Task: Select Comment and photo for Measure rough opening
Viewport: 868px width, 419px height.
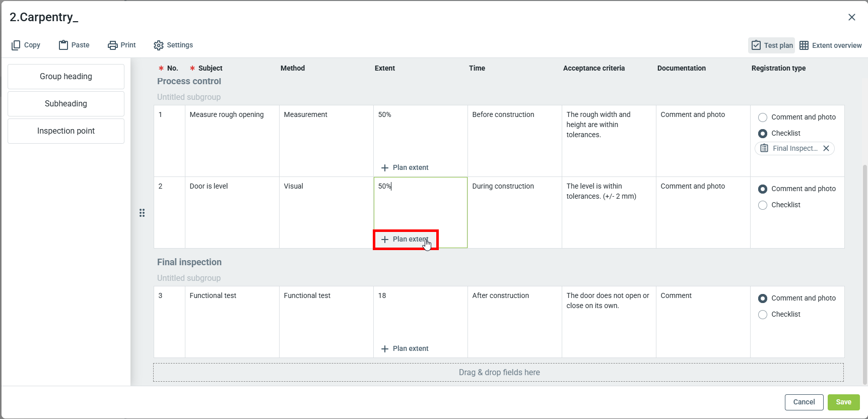Action: pyautogui.click(x=763, y=117)
